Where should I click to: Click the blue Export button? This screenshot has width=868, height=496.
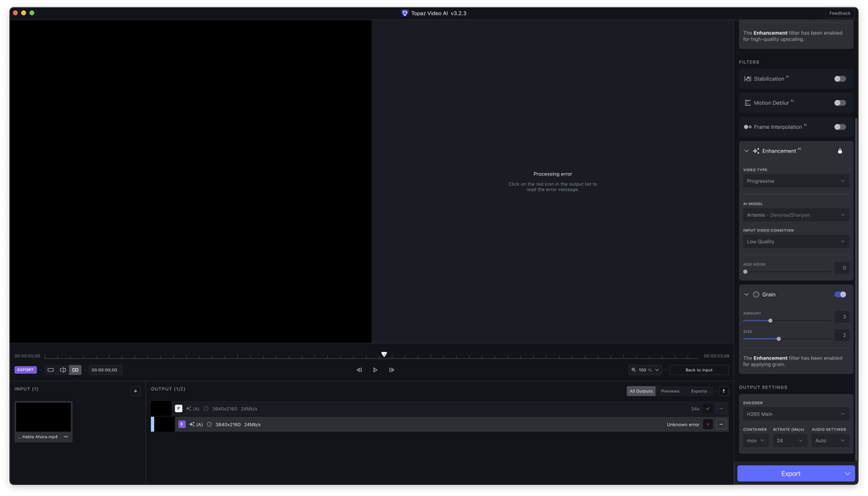pyautogui.click(x=788, y=473)
